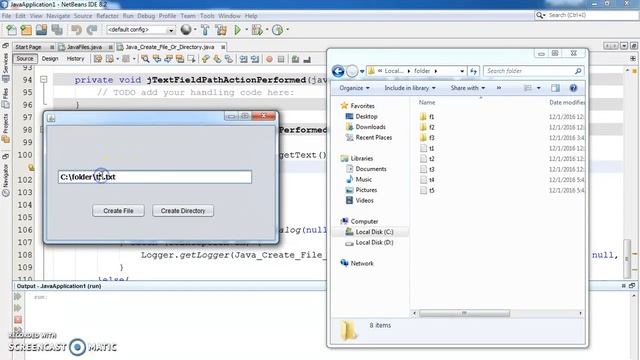Click the Create Directory button
The width and height of the screenshot is (640, 360).
click(183, 211)
